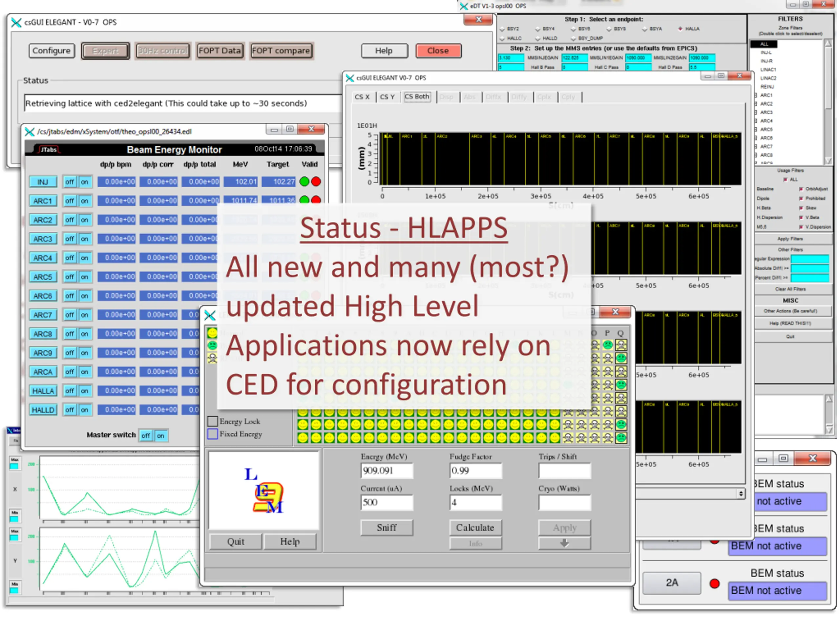Click the green Valid indicator in the INJ row

(x=304, y=182)
